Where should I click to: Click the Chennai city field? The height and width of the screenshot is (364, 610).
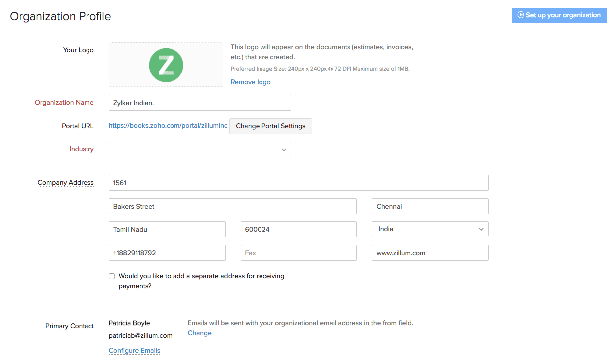pos(430,206)
